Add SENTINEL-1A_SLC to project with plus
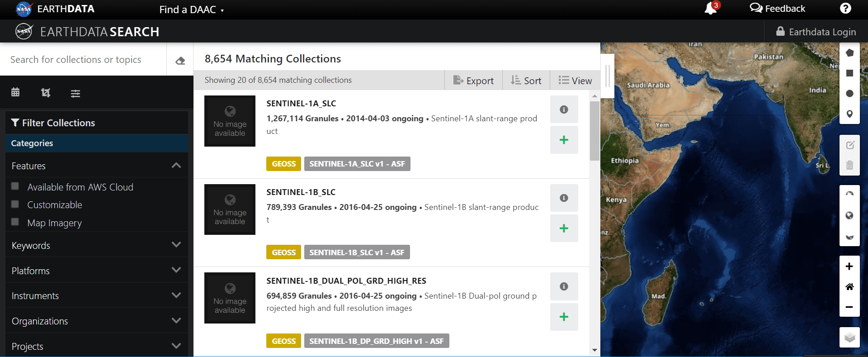The image size is (868, 357). pyautogui.click(x=564, y=140)
